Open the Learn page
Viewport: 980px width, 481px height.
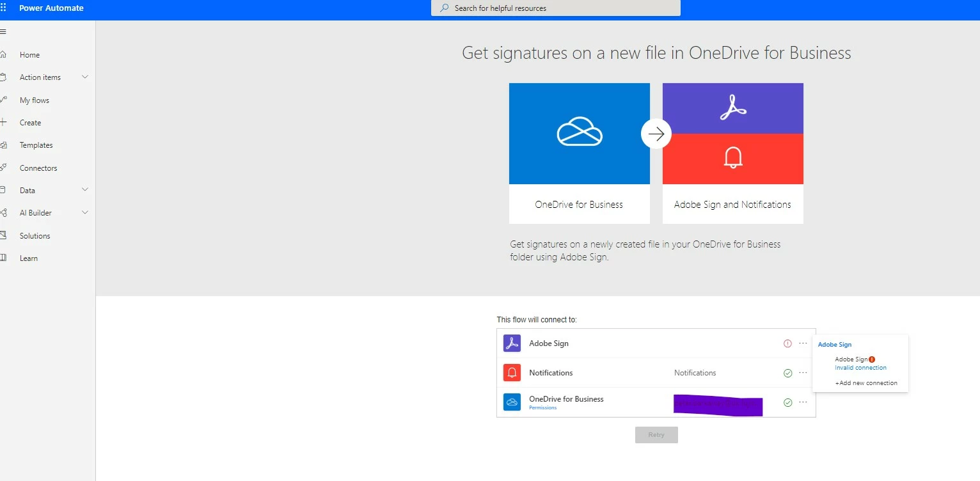(x=29, y=258)
